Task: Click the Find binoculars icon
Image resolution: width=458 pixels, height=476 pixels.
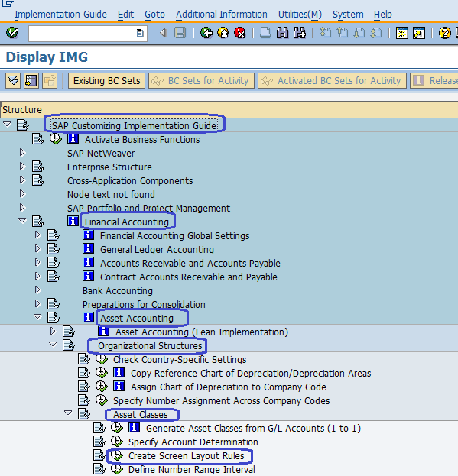Action: click(x=282, y=33)
